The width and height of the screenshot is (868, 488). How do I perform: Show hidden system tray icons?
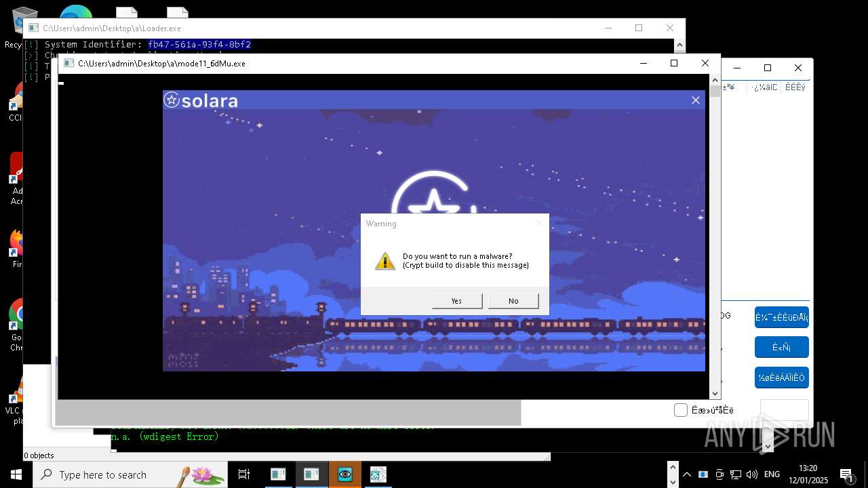tap(687, 474)
